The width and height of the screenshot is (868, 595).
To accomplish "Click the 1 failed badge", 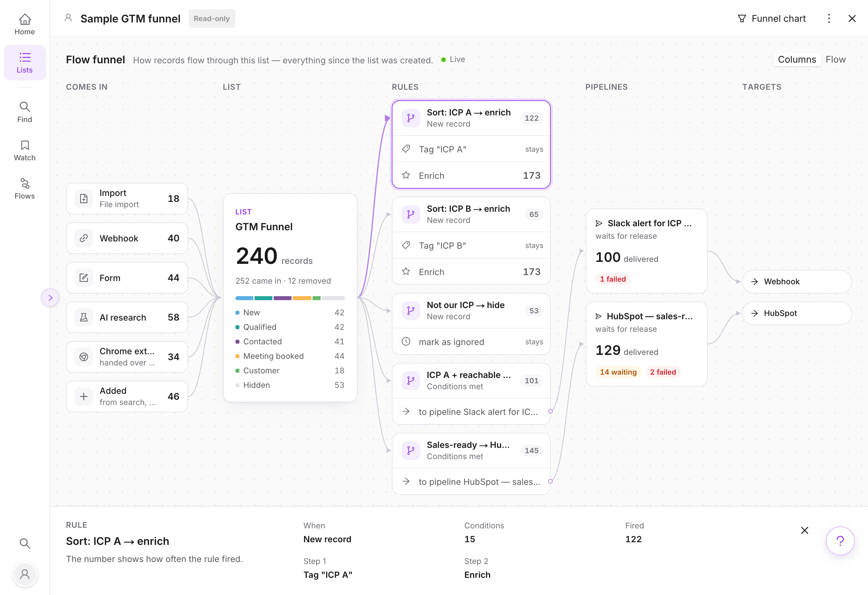I will pos(612,279).
